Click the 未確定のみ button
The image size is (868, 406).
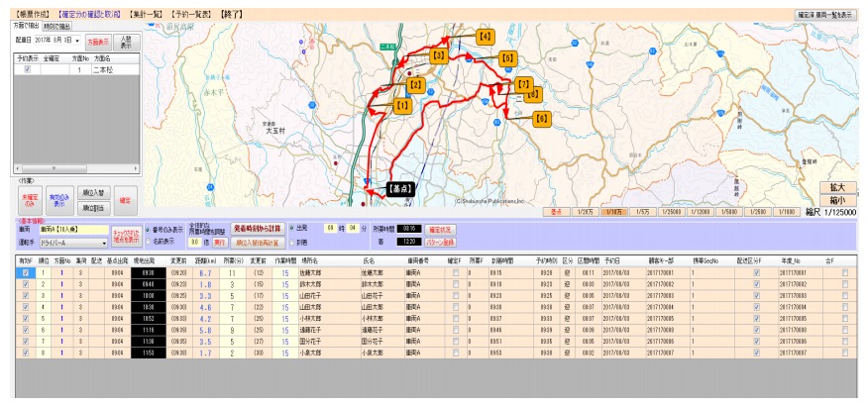(30, 200)
